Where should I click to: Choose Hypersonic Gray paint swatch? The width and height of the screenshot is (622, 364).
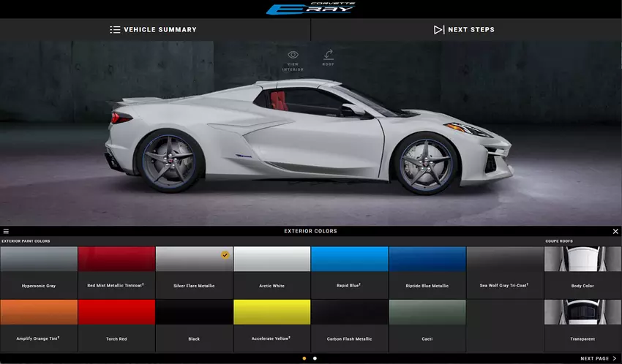[39, 259]
